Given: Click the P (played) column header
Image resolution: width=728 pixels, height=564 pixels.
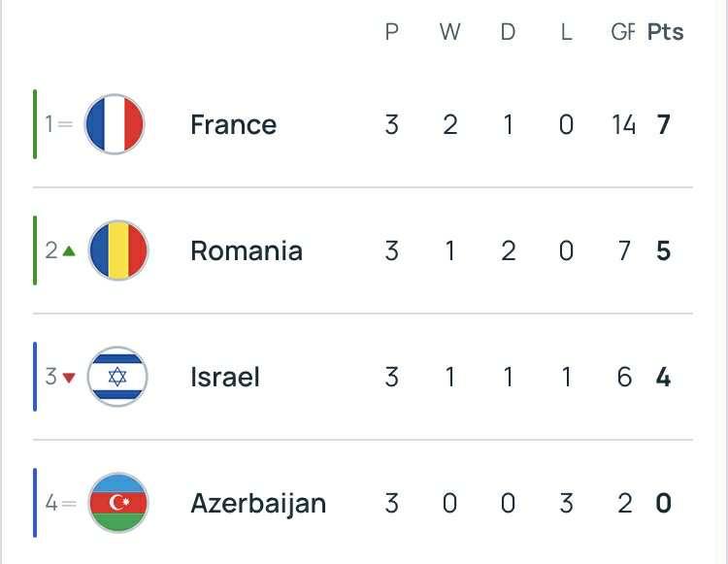Looking at the screenshot, I should (392, 32).
